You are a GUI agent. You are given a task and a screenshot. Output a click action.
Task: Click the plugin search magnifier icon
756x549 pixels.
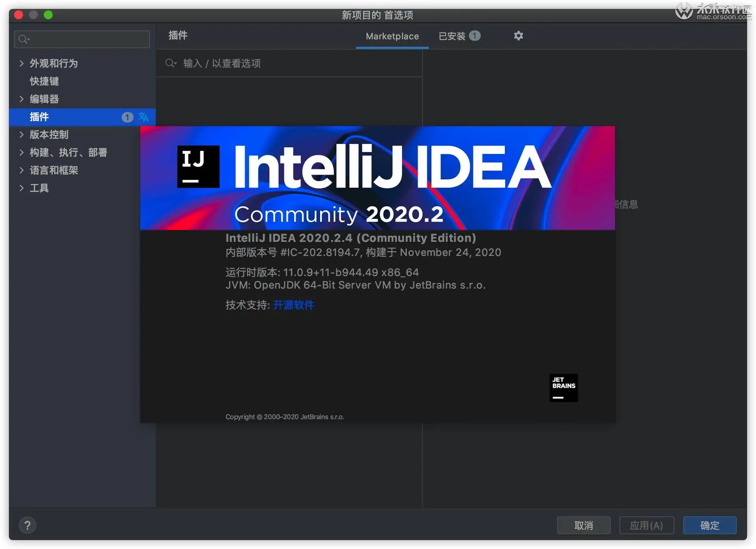tap(170, 63)
